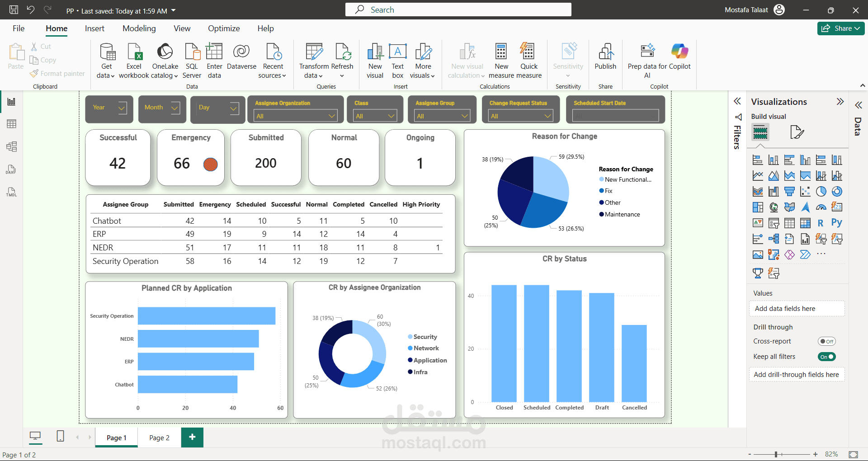
Task: Open Get more visuals ellipsis
Action: [x=821, y=254]
